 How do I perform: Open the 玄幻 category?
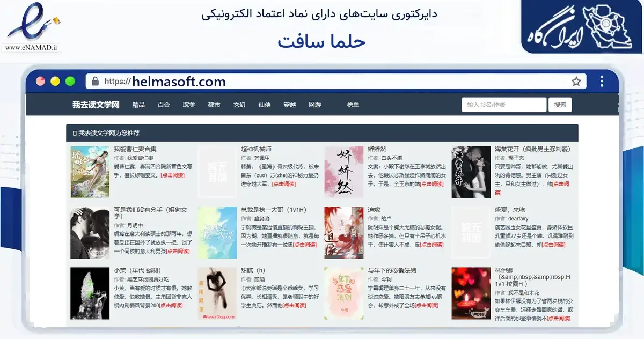239,105
